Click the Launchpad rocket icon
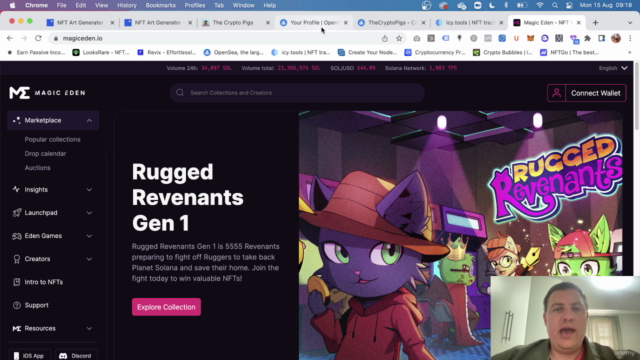 tap(17, 213)
